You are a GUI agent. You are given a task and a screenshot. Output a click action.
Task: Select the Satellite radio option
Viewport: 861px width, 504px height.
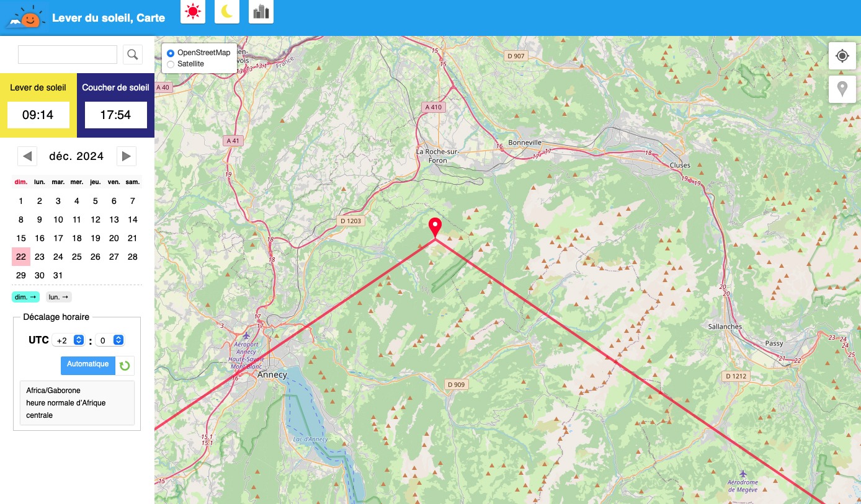171,64
